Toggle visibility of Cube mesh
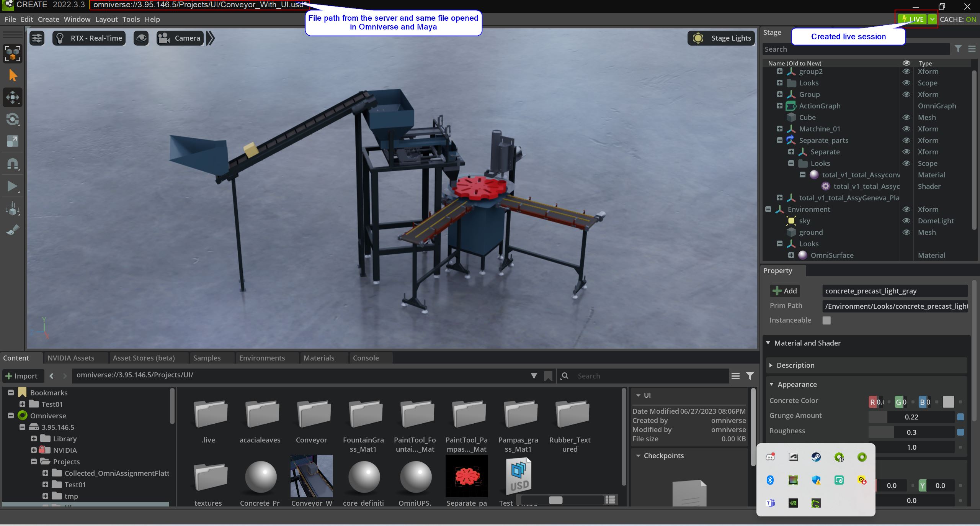This screenshot has width=980, height=526. [906, 117]
